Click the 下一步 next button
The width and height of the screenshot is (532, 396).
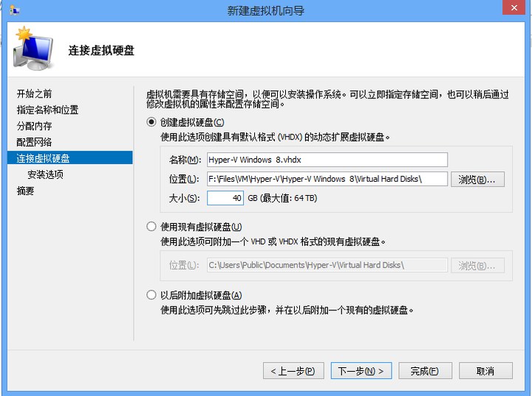coord(361,371)
